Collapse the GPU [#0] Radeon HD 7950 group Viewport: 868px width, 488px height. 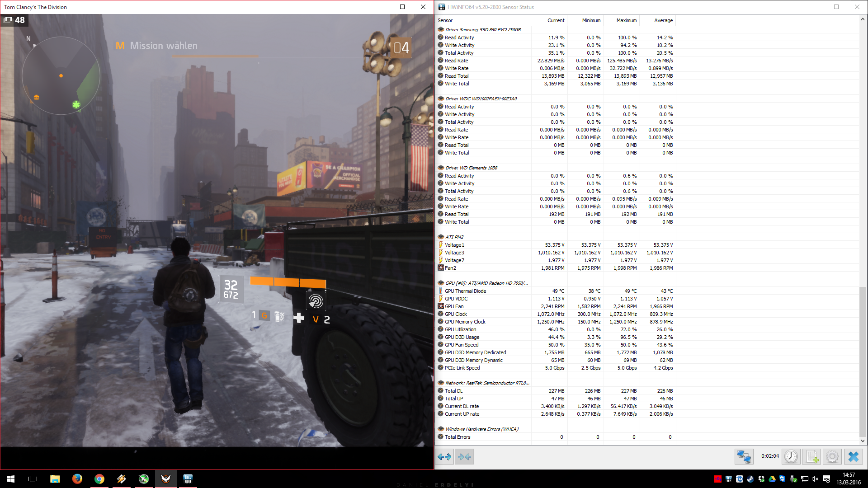[441, 283]
